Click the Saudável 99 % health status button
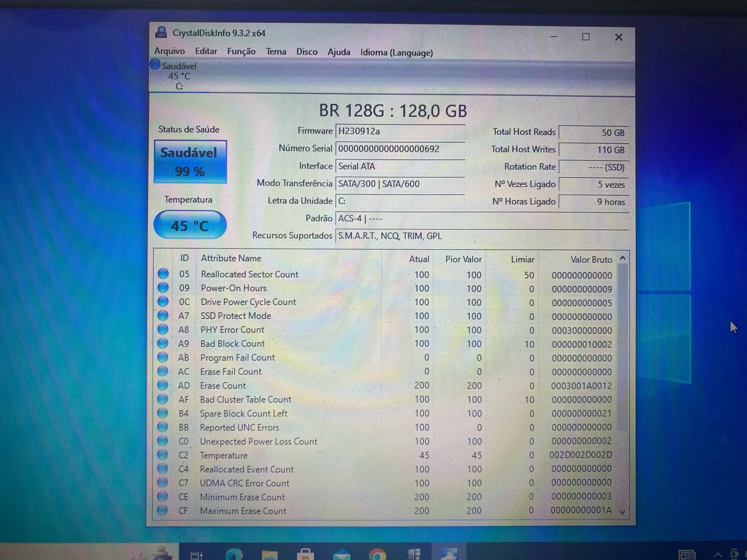The height and width of the screenshot is (560, 747). click(x=190, y=162)
